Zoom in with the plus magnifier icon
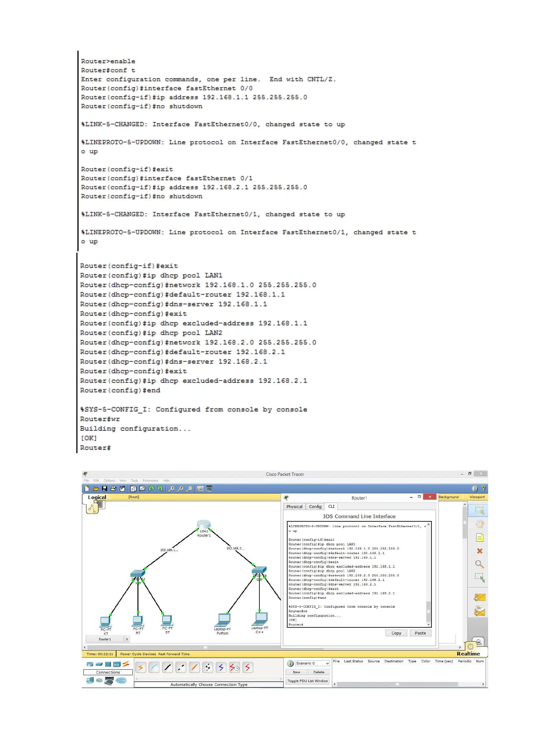Image resolution: width=535 pixels, height=756 pixels. [171, 489]
